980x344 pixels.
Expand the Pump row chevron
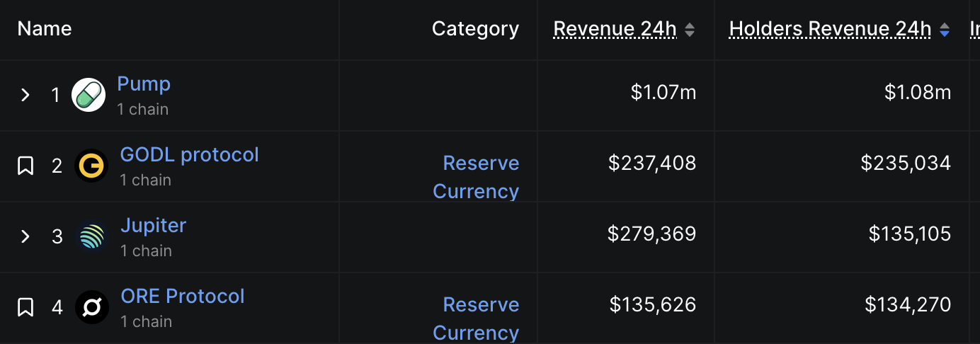(x=25, y=95)
